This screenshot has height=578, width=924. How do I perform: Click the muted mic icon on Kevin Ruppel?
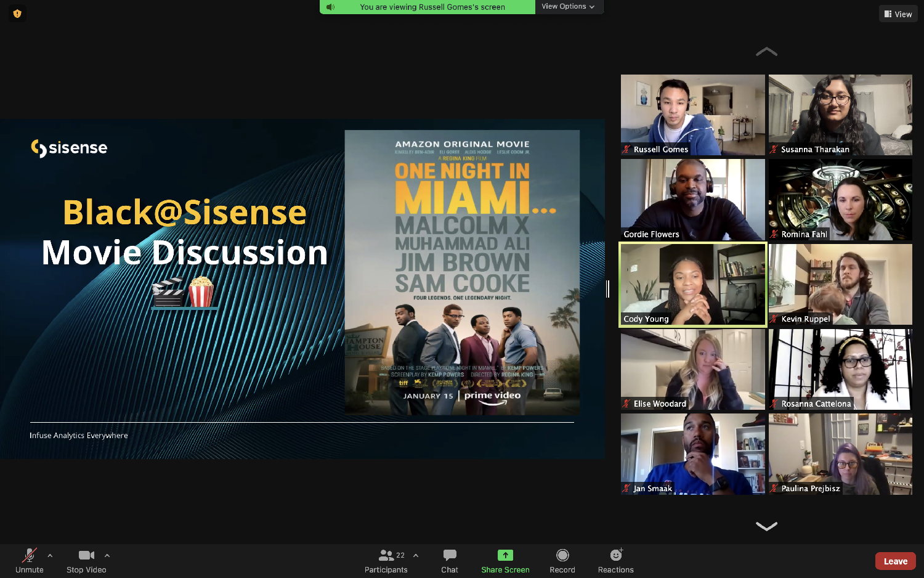point(774,319)
